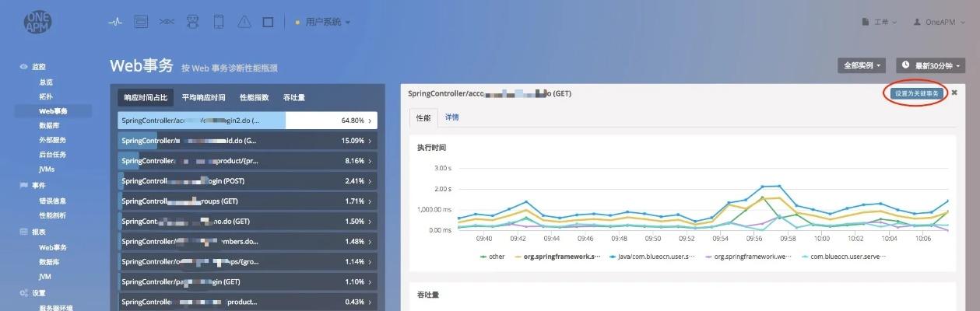The height and width of the screenshot is (311, 980).
Task: Go to 数据库 under 监控 in sidebar
Action: [50, 125]
